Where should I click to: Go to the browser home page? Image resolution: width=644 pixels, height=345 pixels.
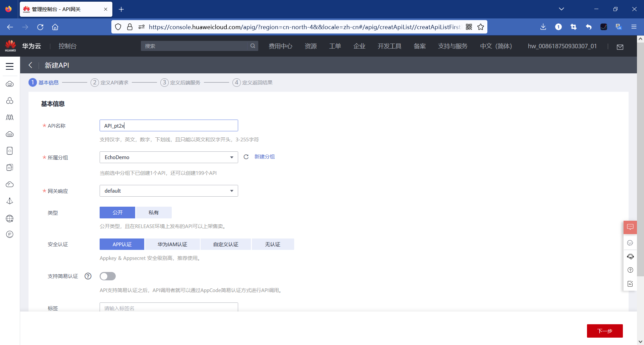(x=55, y=27)
